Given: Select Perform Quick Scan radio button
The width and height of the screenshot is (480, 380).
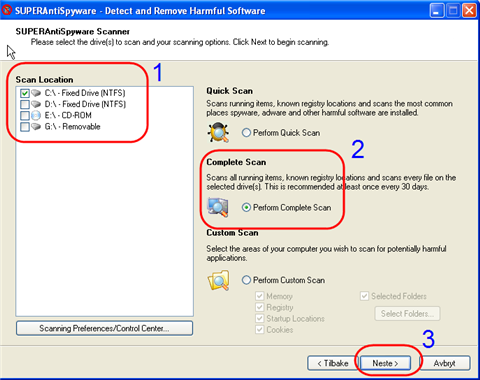Looking at the screenshot, I should pyautogui.click(x=246, y=133).
